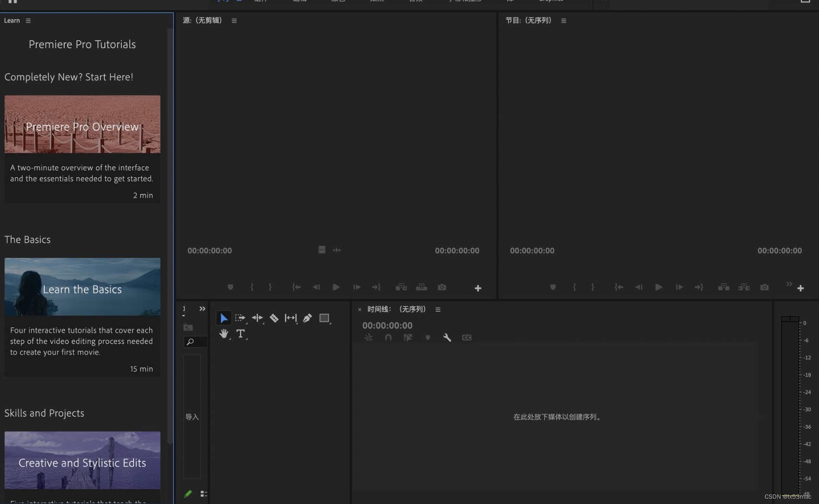Go to Out point in Source monitor

point(376,287)
